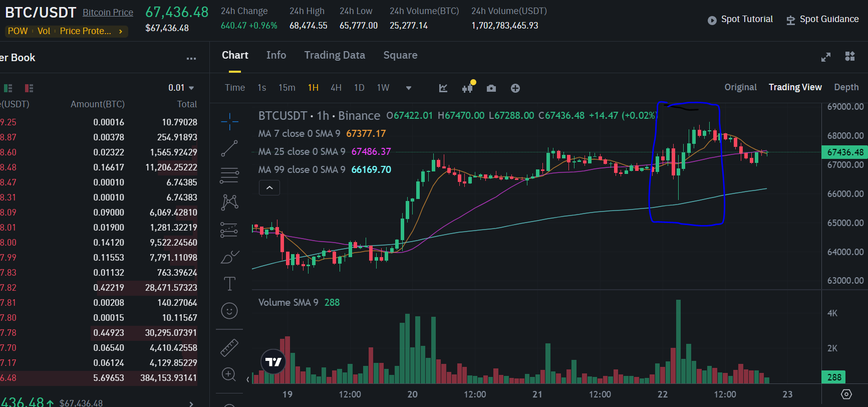
Task: Select the 1s interval
Action: 261,88
